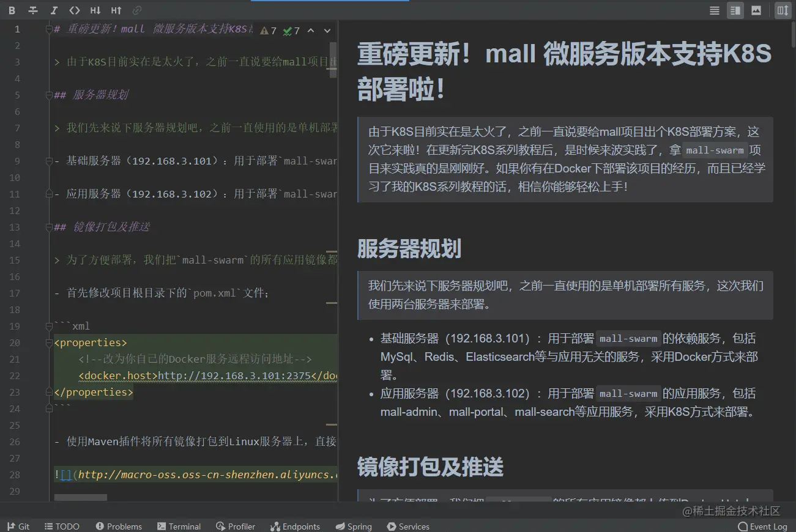Image resolution: width=796 pixels, height=532 pixels.
Task: Switch to preview-only view mode
Action: pos(756,10)
